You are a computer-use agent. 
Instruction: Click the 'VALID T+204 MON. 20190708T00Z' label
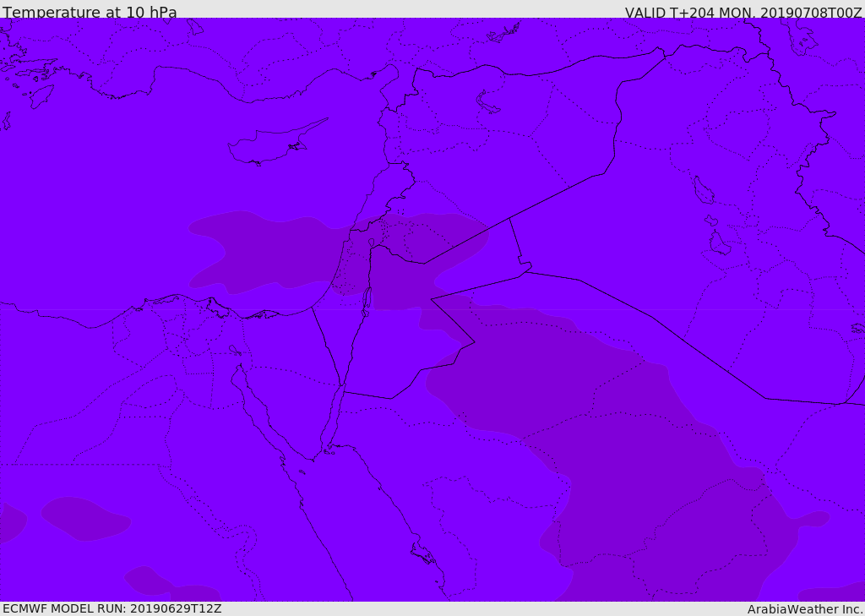[743, 12]
